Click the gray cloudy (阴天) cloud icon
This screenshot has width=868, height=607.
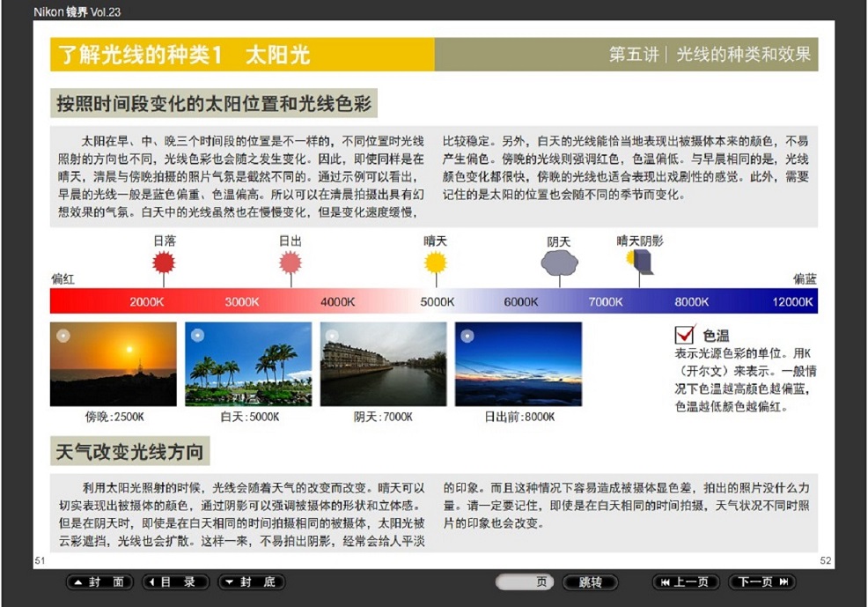558,262
